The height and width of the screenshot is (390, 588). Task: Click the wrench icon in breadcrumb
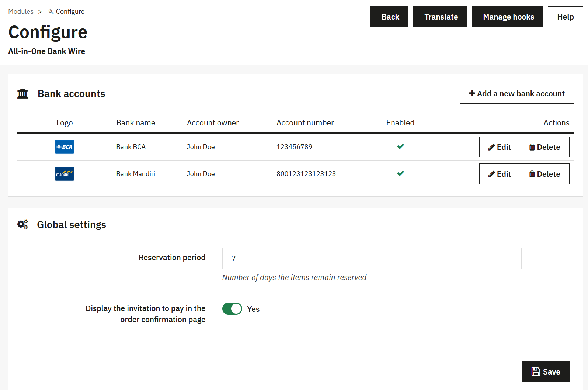(x=51, y=12)
